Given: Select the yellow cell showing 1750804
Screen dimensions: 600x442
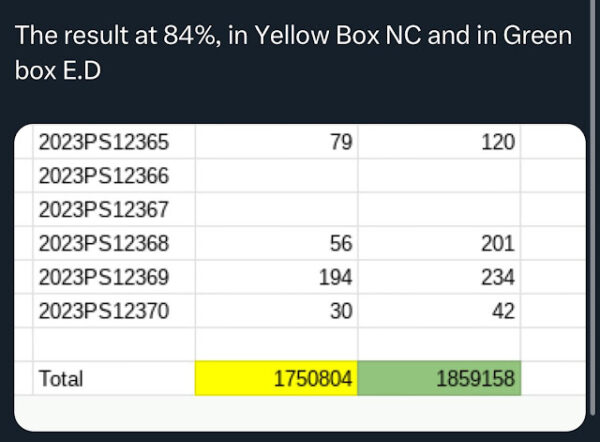Looking at the screenshot, I should (x=277, y=379).
